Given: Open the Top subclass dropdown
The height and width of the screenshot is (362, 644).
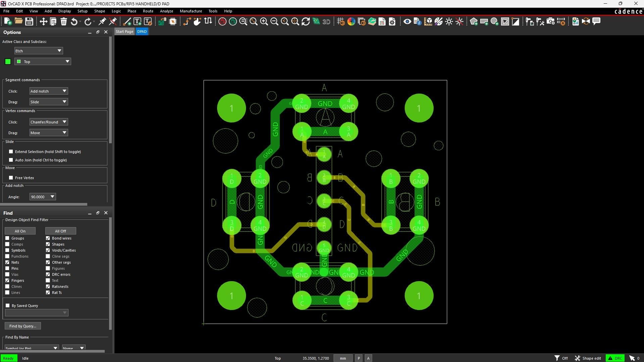Looking at the screenshot, I should pyautogui.click(x=43, y=61).
